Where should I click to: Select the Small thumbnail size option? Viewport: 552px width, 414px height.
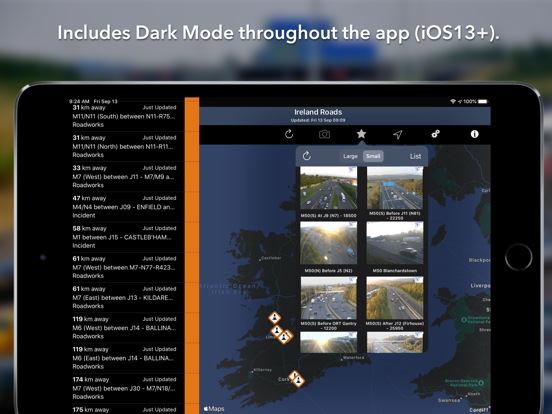click(373, 156)
